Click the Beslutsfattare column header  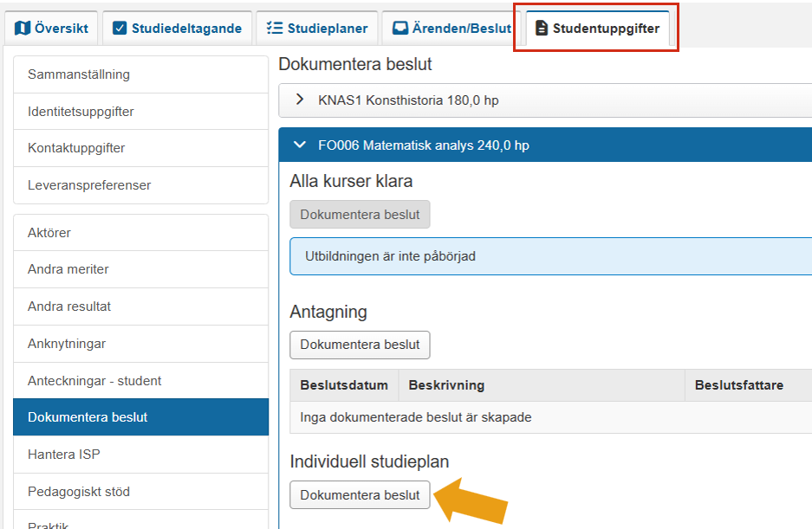(x=748, y=385)
